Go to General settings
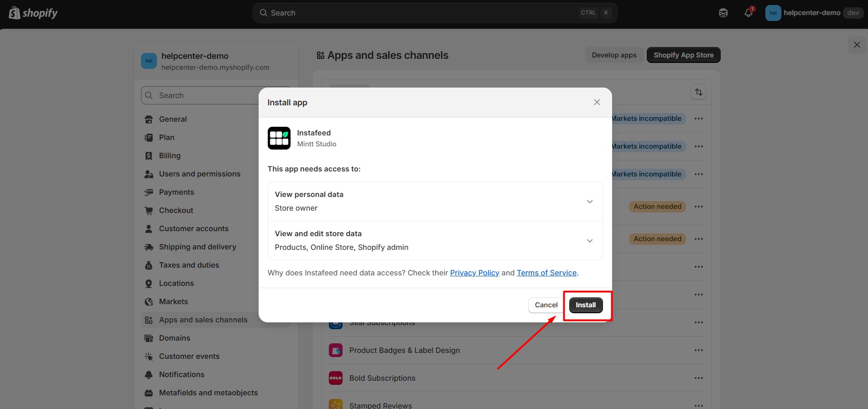Image resolution: width=868 pixels, height=409 pixels. click(173, 119)
